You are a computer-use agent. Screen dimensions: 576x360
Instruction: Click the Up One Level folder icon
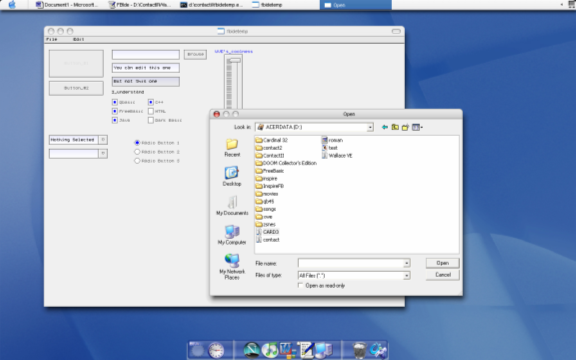pos(395,127)
